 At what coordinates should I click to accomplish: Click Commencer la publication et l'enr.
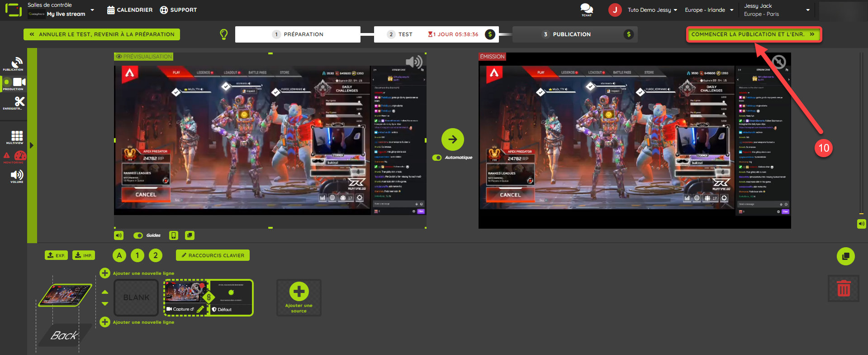754,34
